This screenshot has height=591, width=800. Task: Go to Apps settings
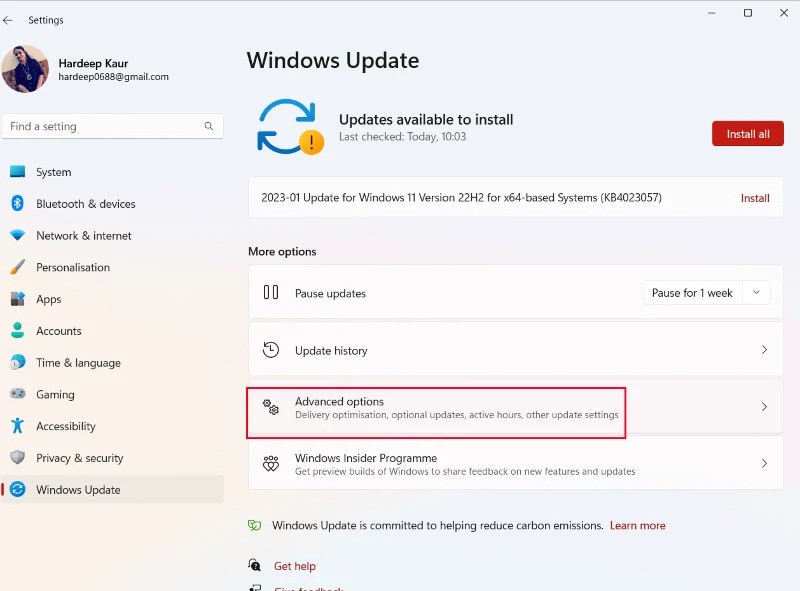click(112, 299)
